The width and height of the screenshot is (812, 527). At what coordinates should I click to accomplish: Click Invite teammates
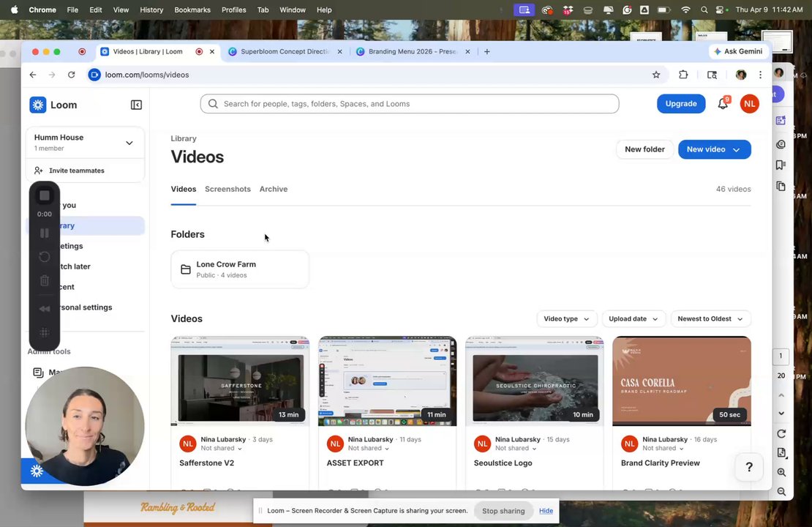pyautogui.click(x=77, y=171)
